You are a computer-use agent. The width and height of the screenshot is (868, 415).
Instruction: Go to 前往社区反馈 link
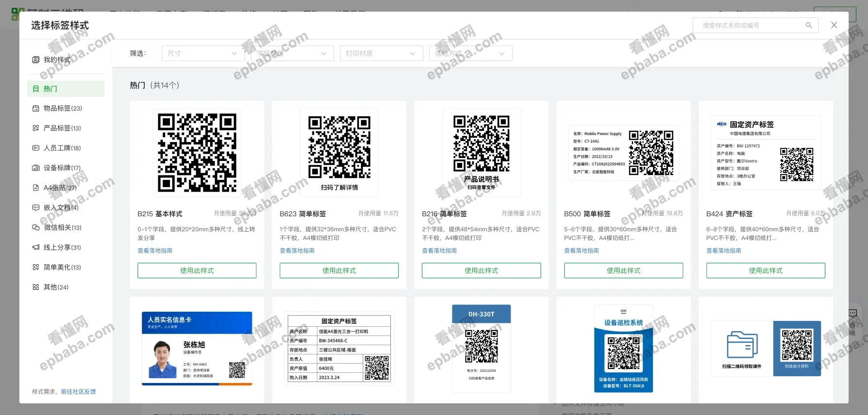pos(78,392)
